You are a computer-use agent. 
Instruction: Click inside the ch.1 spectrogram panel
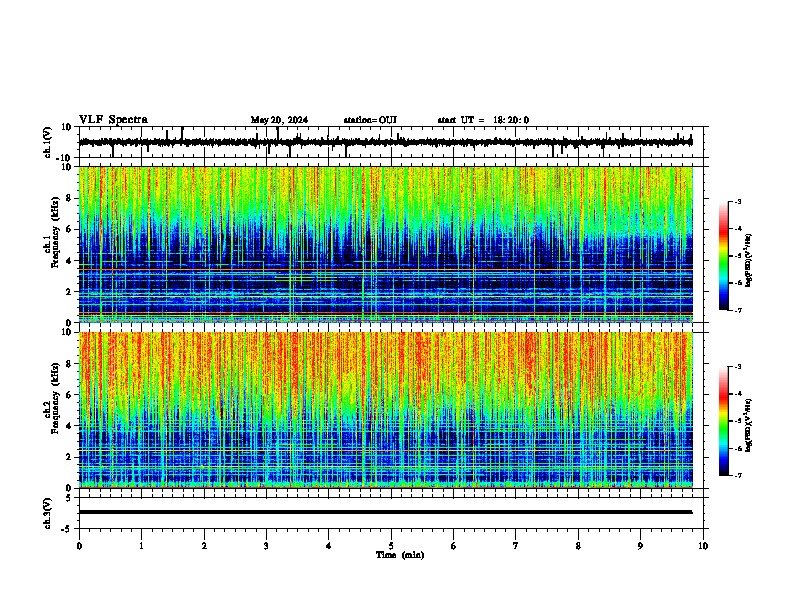386,244
